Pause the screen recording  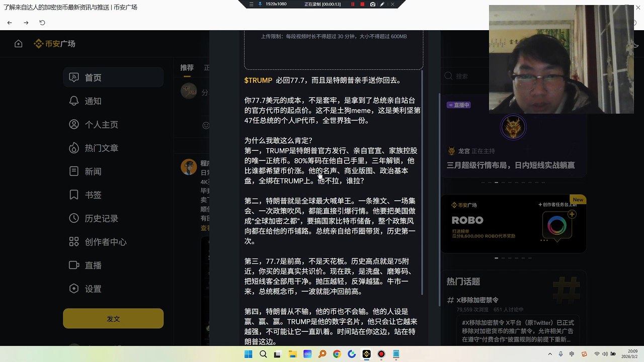(x=352, y=4)
